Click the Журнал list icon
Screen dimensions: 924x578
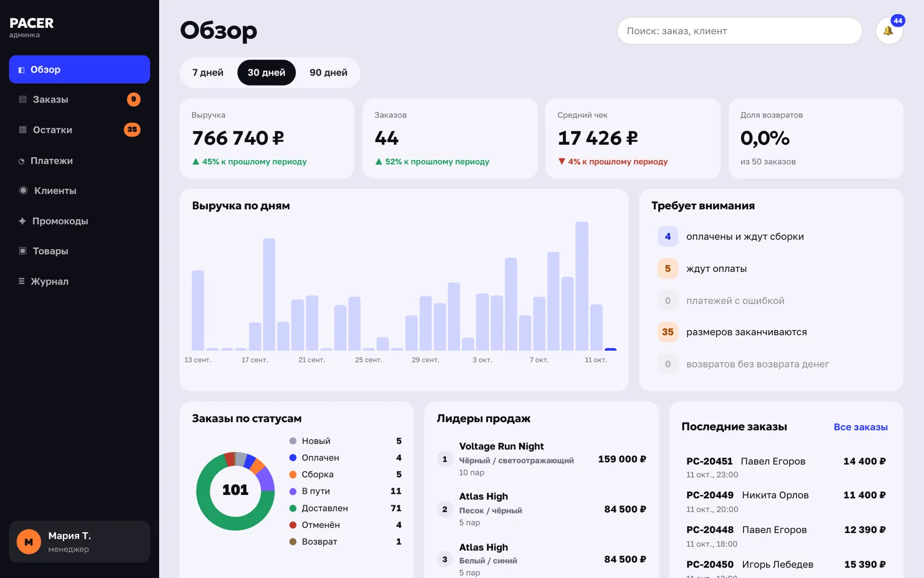(21, 281)
